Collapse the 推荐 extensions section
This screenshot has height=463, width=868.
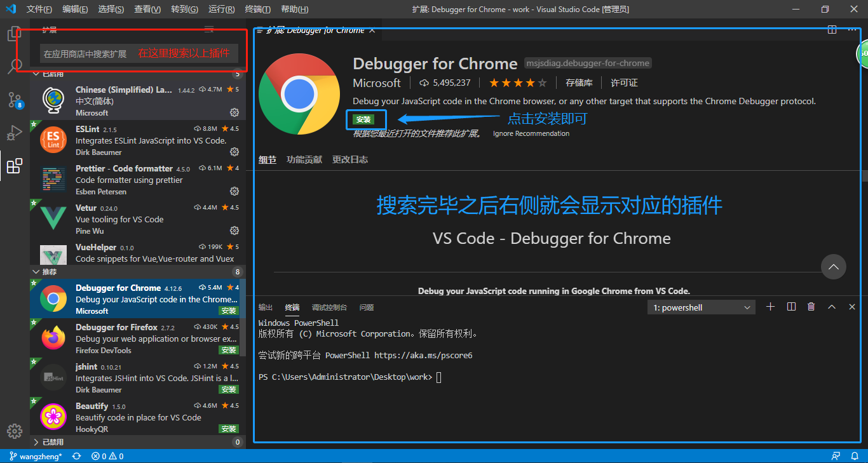(36, 272)
